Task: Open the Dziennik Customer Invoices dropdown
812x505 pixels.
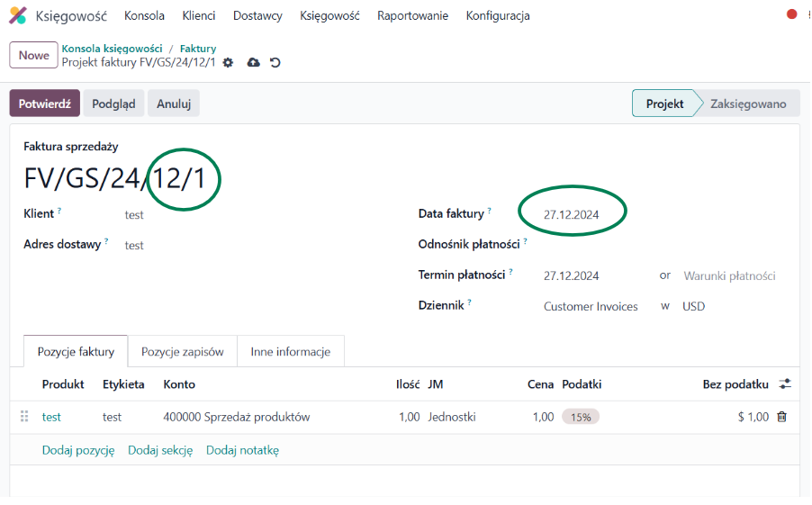Action: click(x=591, y=306)
